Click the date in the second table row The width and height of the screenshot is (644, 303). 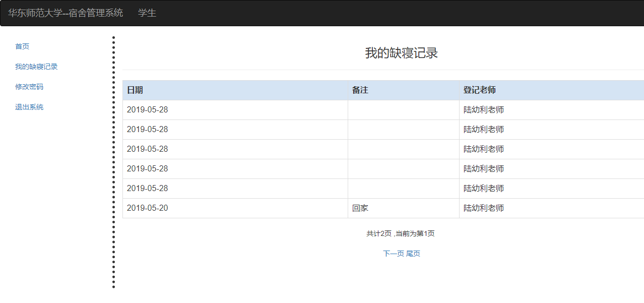(148, 130)
